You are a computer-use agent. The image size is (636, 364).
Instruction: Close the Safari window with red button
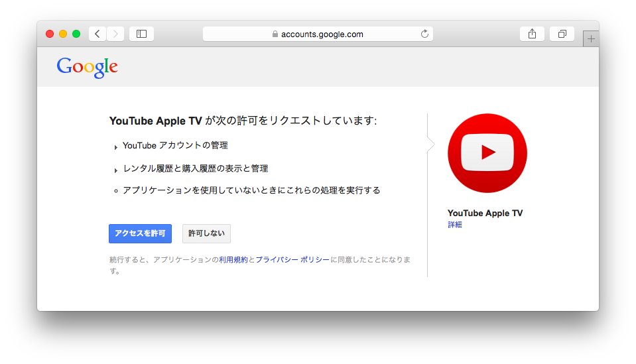[x=50, y=34]
